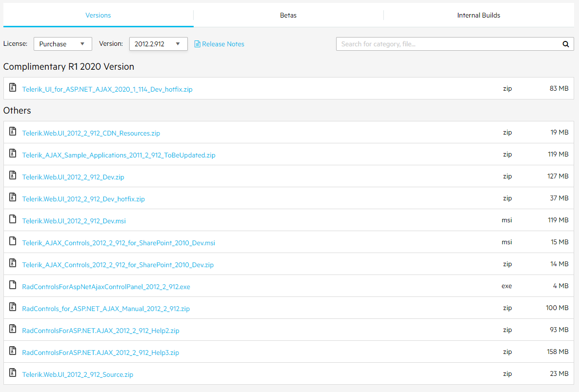This screenshot has height=392, width=579.
Task: Download Telerik.Web.UI_2012_2_912_Source.zip
Action: pos(78,374)
